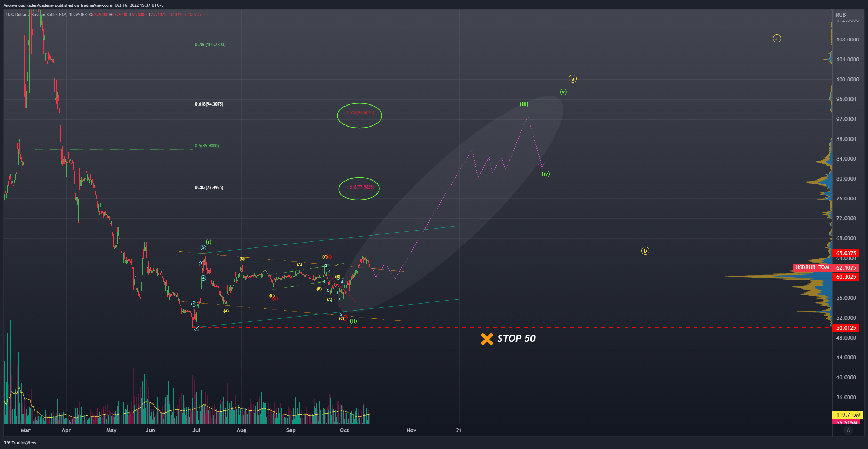This screenshot has height=449, width=868.
Task: Click the 80.0000 price axis tick
Action: pyautogui.click(x=846, y=178)
